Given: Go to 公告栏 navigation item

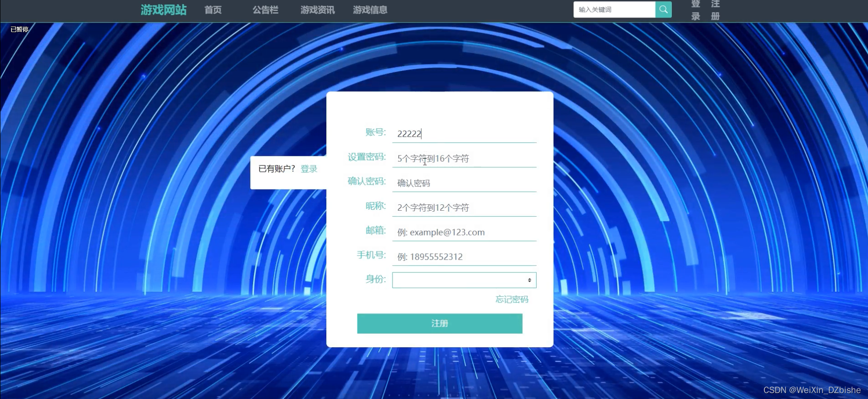Looking at the screenshot, I should click(265, 10).
